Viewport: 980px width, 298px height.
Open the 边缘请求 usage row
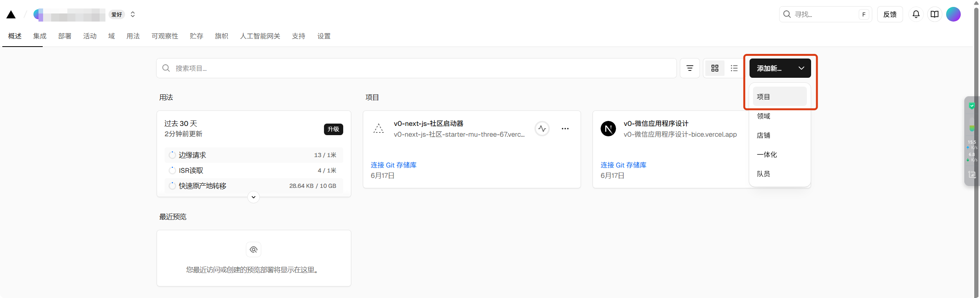[254, 155]
